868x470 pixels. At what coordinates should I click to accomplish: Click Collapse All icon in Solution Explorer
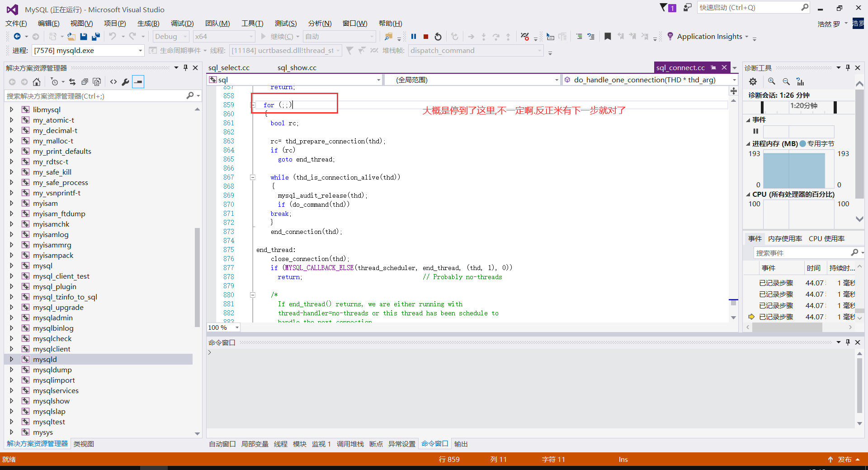[x=85, y=82]
